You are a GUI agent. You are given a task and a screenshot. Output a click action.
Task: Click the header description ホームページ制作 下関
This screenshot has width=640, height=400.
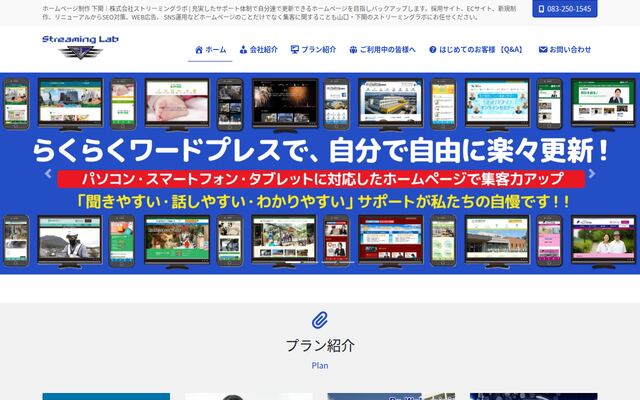coord(280,13)
